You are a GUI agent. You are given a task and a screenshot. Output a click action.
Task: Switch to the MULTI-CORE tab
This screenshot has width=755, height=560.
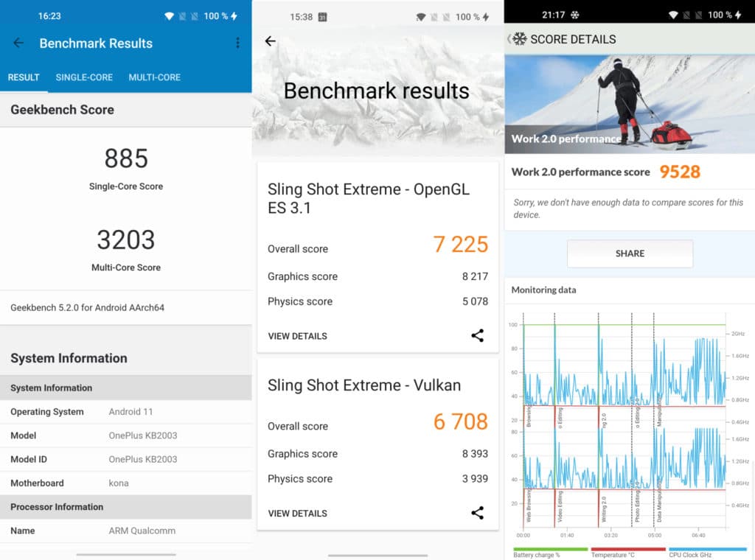coord(154,77)
